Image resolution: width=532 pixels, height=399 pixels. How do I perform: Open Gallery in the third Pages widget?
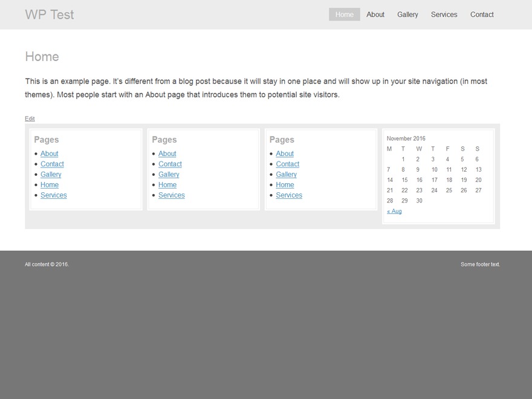click(286, 174)
